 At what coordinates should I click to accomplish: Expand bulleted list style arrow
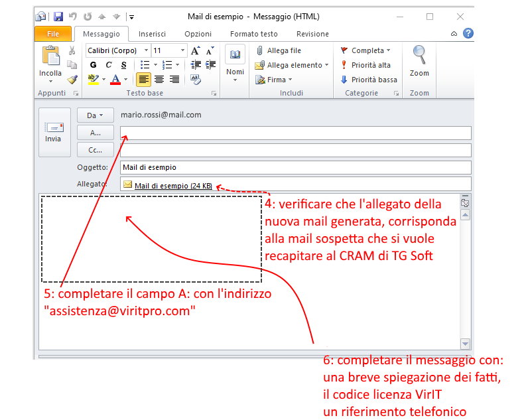tap(155, 65)
